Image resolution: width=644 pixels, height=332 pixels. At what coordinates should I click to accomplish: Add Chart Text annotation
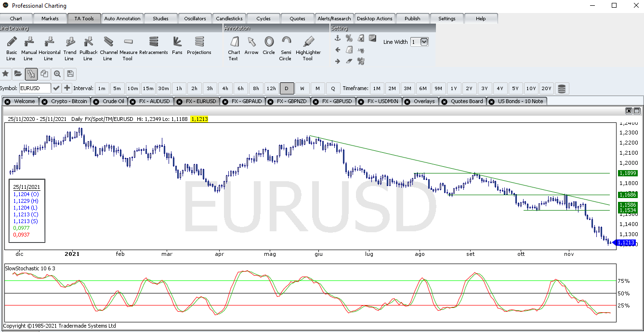pos(234,48)
